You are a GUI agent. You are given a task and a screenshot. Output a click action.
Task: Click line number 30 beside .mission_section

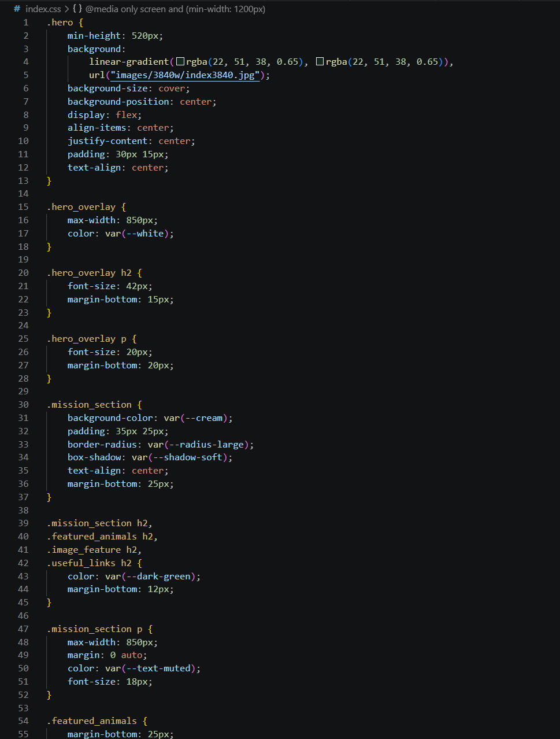[23, 405]
